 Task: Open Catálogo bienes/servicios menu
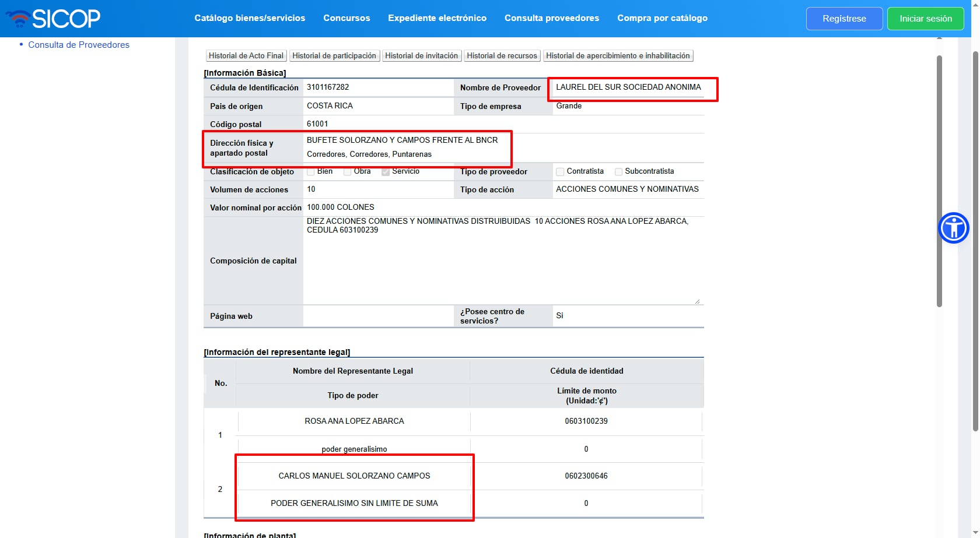(250, 18)
